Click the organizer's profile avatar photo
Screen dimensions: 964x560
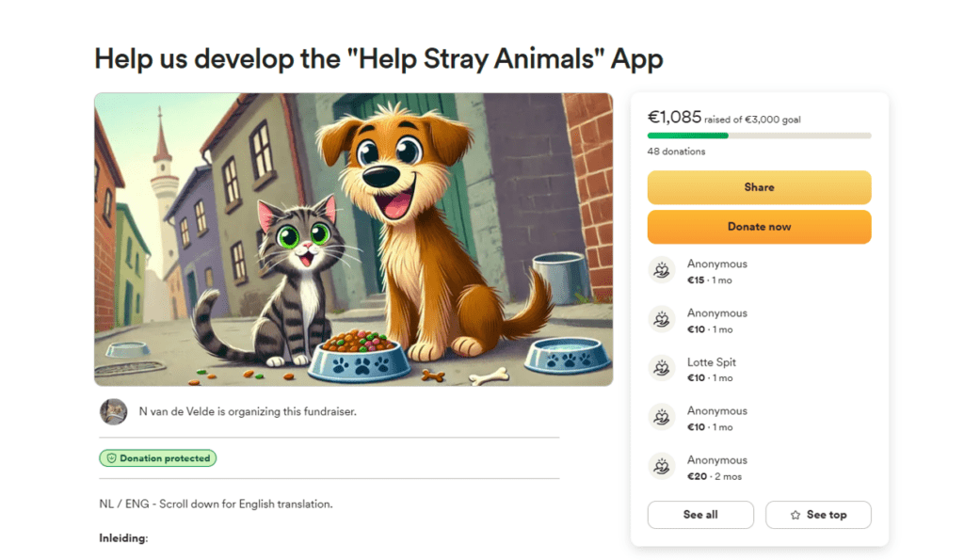[x=113, y=411]
